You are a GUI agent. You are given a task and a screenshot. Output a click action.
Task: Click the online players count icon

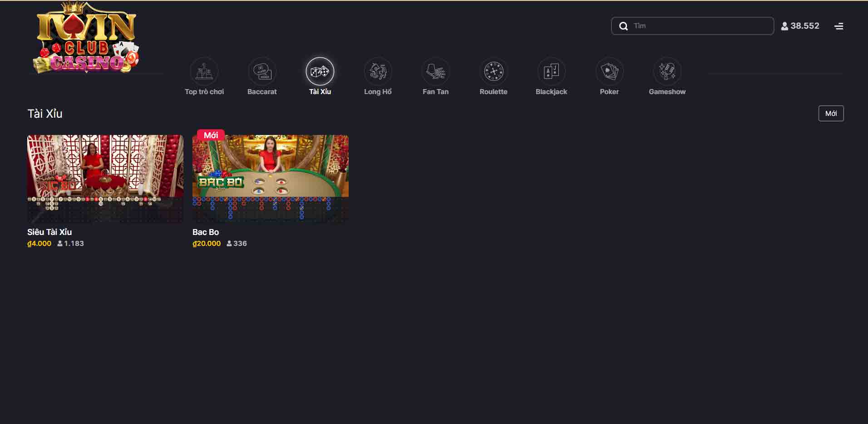(x=784, y=26)
